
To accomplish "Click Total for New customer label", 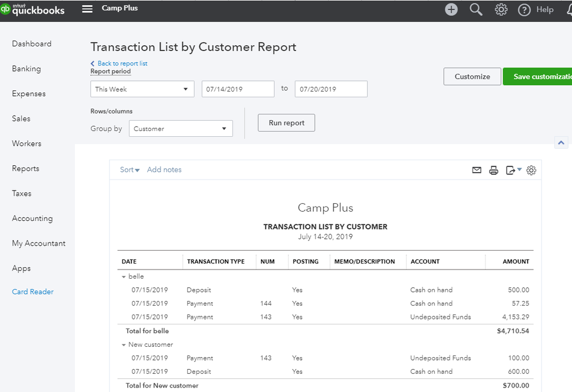I will (162, 386).
